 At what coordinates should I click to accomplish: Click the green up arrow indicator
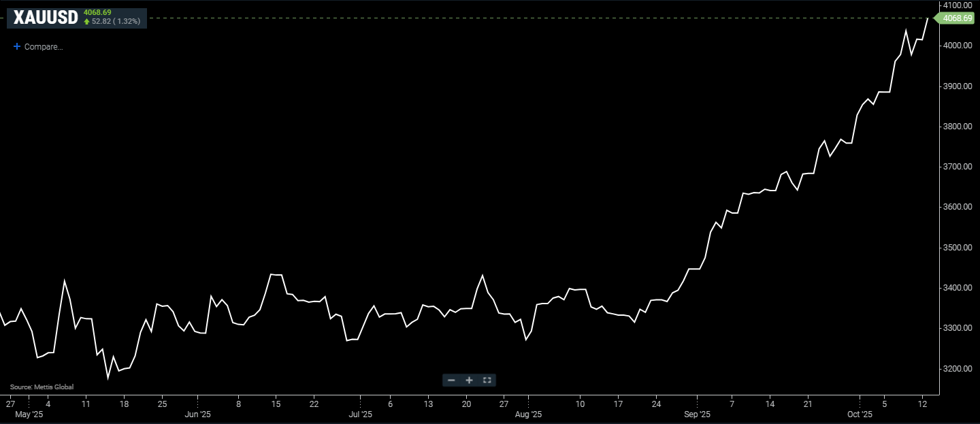tap(86, 22)
